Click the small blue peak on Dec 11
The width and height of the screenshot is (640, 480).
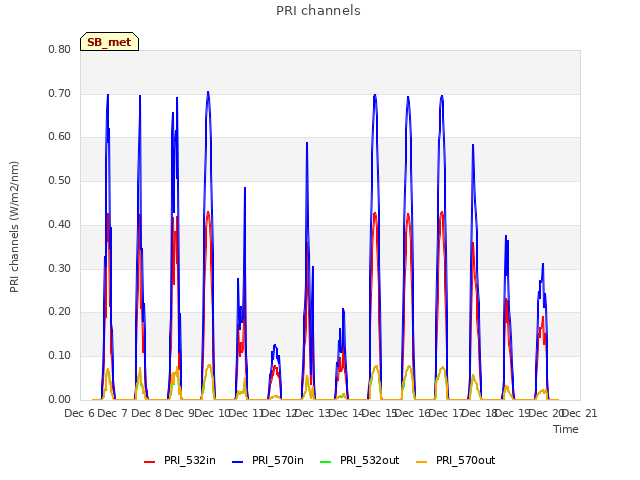[x=275, y=345]
